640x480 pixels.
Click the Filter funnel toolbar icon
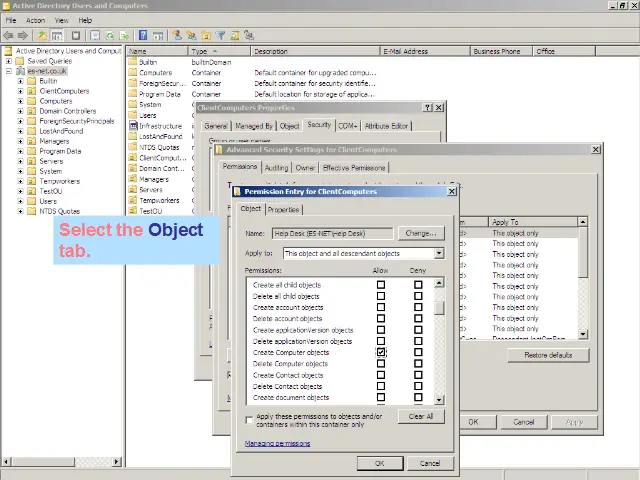tap(220, 36)
